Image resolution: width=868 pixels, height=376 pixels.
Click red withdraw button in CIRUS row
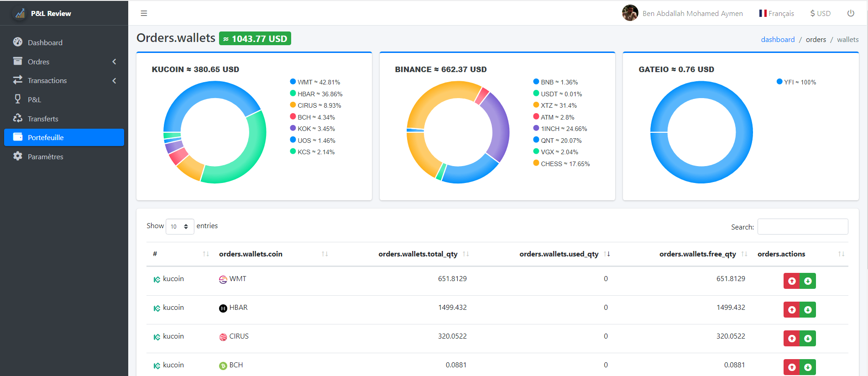[792, 339]
